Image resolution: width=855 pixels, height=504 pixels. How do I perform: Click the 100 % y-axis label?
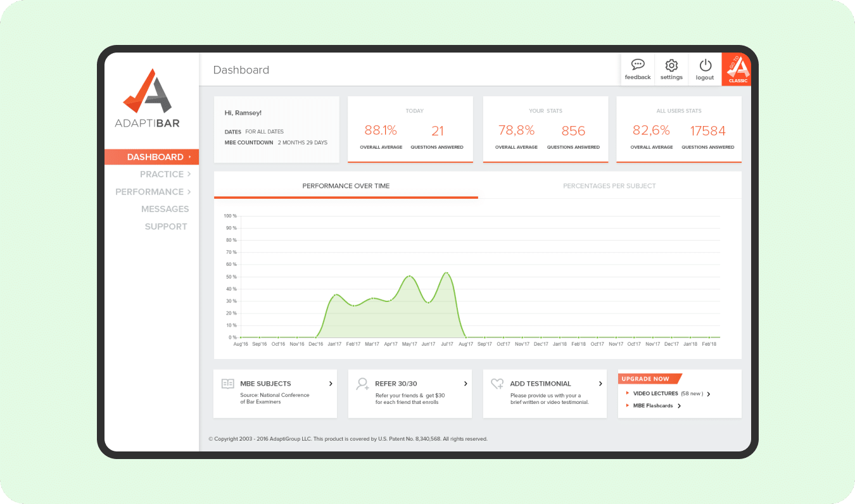point(230,216)
